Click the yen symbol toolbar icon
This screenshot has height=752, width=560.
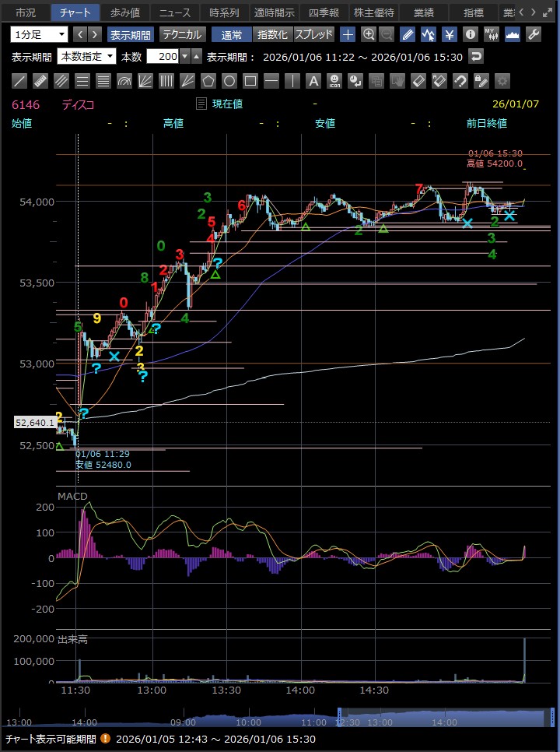tap(450, 34)
